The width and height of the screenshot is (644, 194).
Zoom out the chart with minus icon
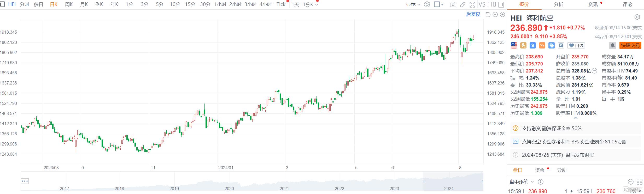495,15
